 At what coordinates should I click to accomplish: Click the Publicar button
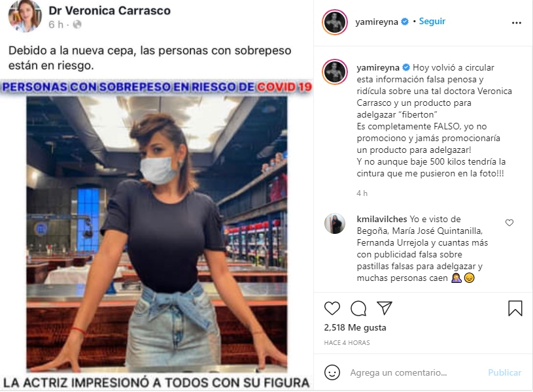pyautogui.click(x=504, y=372)
